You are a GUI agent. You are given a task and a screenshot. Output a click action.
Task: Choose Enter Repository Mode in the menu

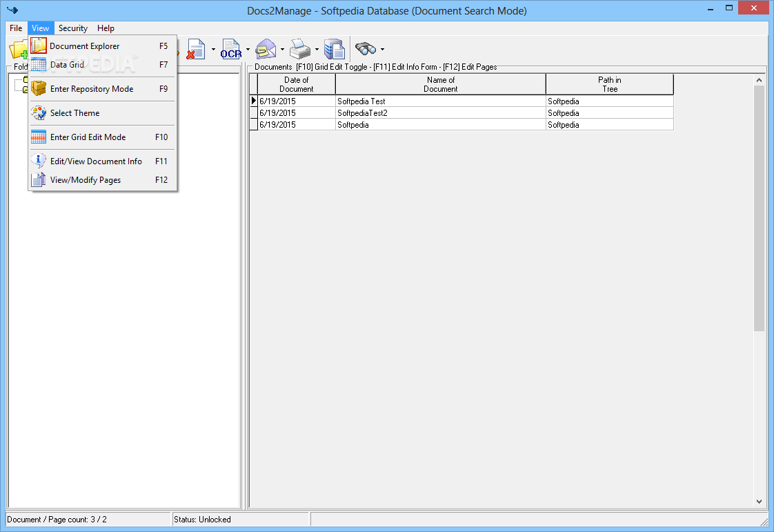102,89
